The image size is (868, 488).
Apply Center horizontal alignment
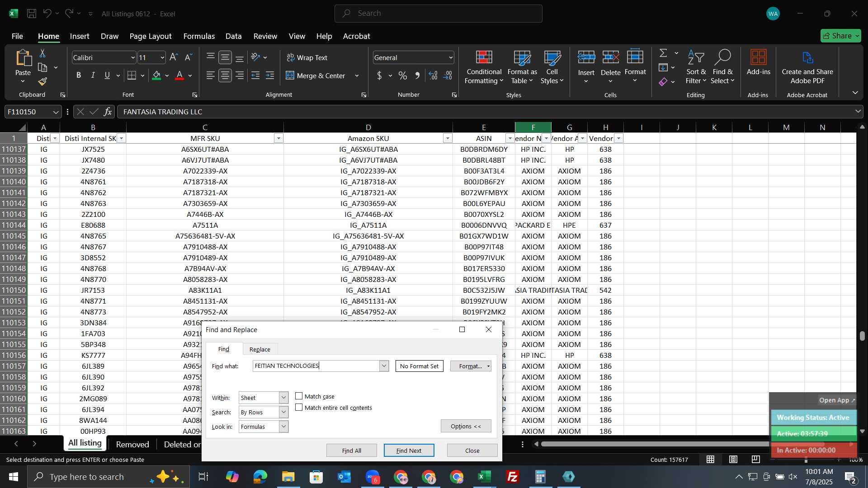point(225,75)
